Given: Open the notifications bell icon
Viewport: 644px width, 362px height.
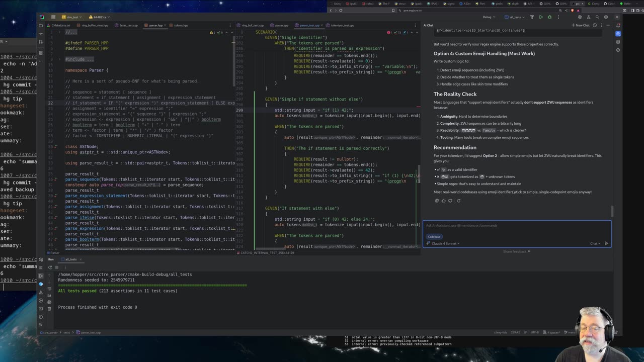Looking at the screenshot, I should point(618,25).
